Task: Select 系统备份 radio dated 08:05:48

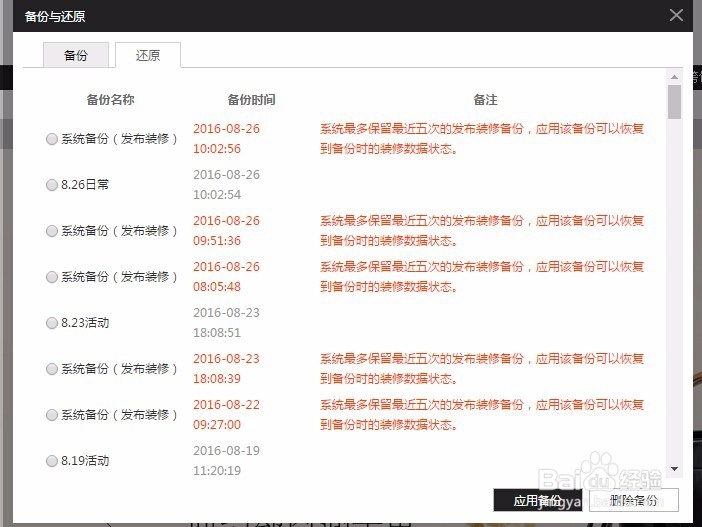Action: [x=52, y=277]
